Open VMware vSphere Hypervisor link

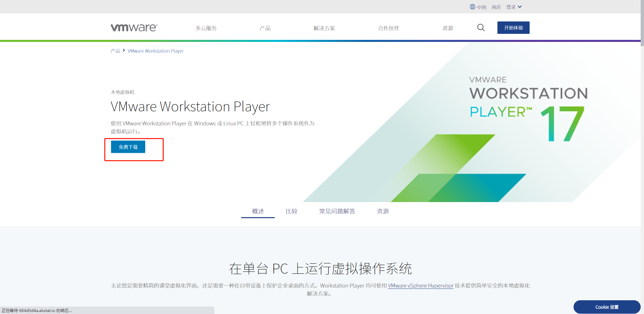(421, 286)
